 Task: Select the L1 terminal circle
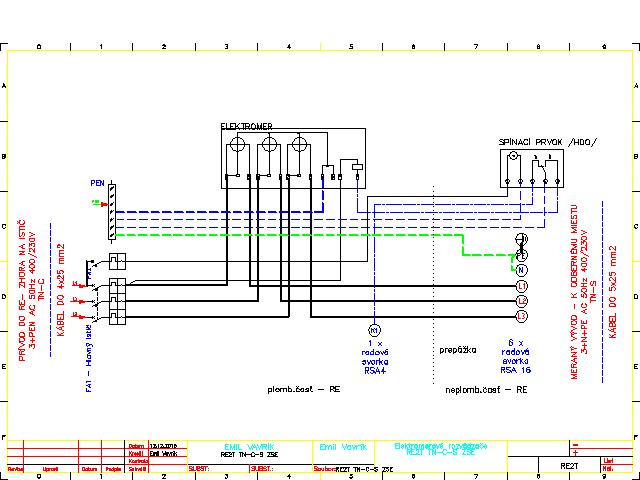pos(521,286)
